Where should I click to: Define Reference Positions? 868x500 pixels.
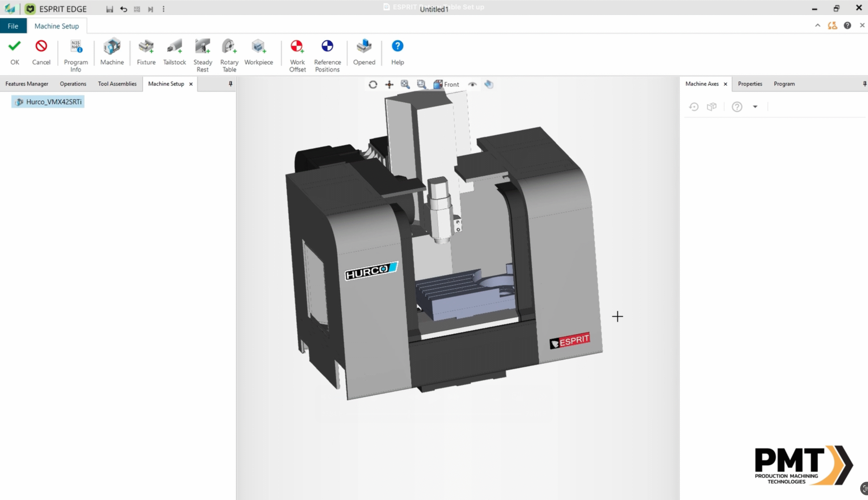tap(327, 56)
